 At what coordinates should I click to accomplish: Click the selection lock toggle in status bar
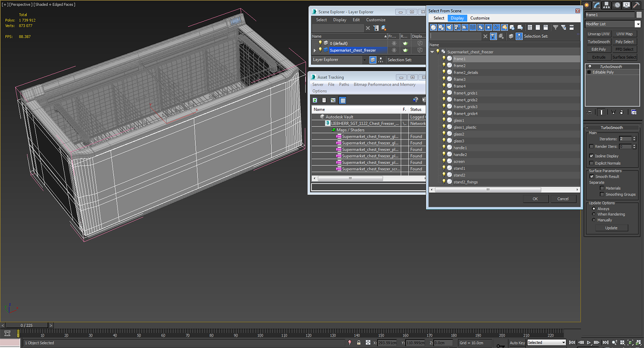coord(359,343)
